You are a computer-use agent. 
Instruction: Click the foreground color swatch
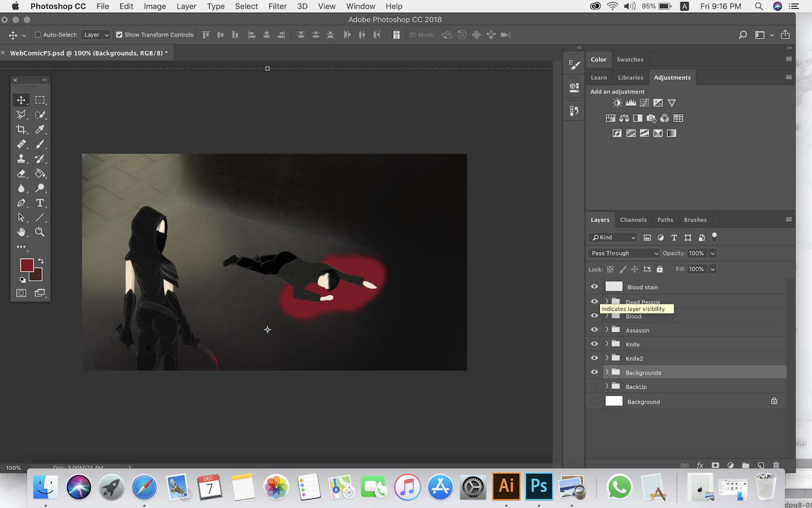(x=26, y=265)
